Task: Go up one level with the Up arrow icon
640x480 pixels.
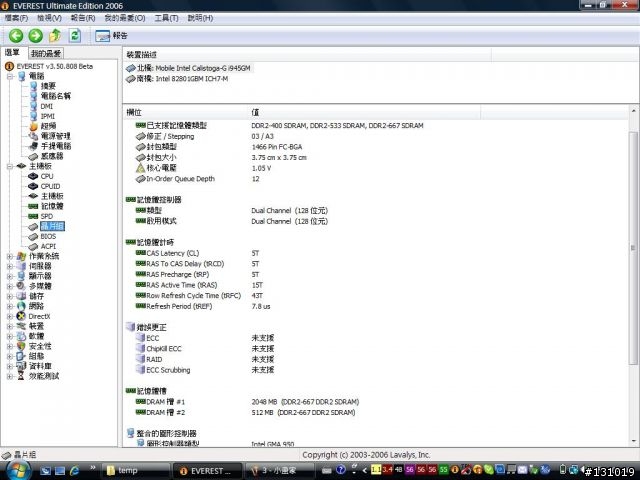Action: 55,36
